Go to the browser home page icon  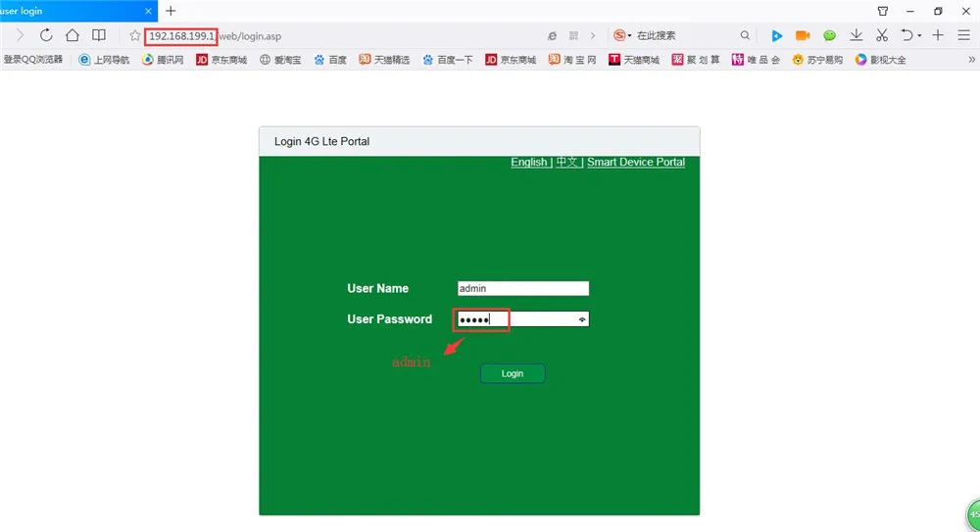click(72, 35)
